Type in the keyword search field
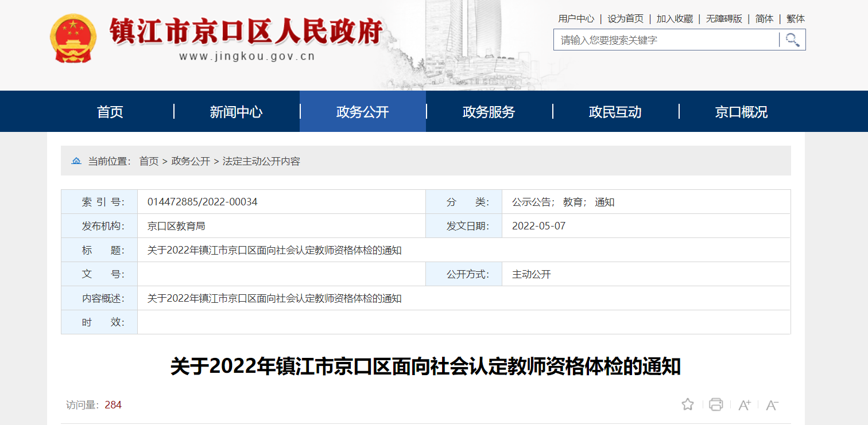 (666, 40)
